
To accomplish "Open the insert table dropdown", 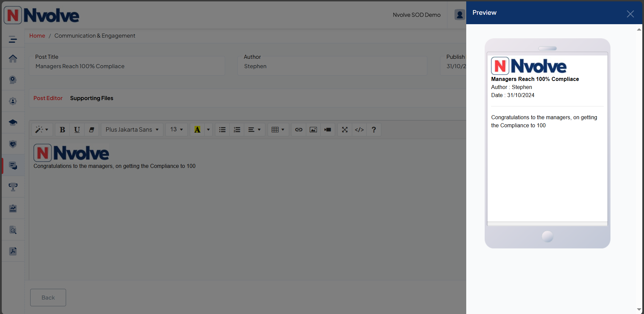I will click(x=278, y=130).
